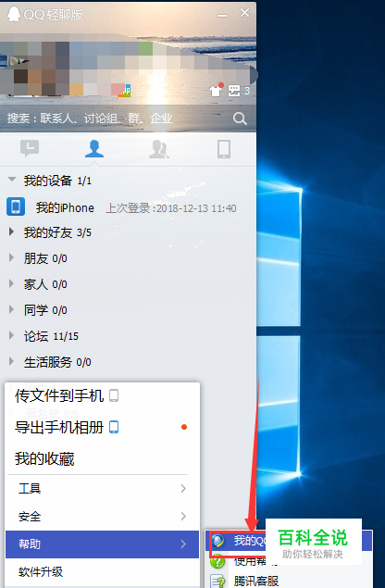
Task: Choose 软件升级 menu entry
Action: coord(103,572)
